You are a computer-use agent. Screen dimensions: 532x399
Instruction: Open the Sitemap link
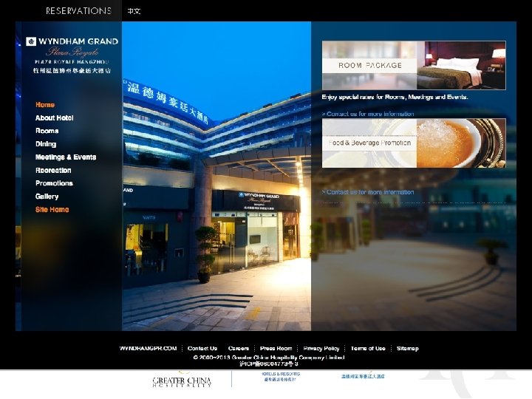pyautogui.click(x=407, y=349)
